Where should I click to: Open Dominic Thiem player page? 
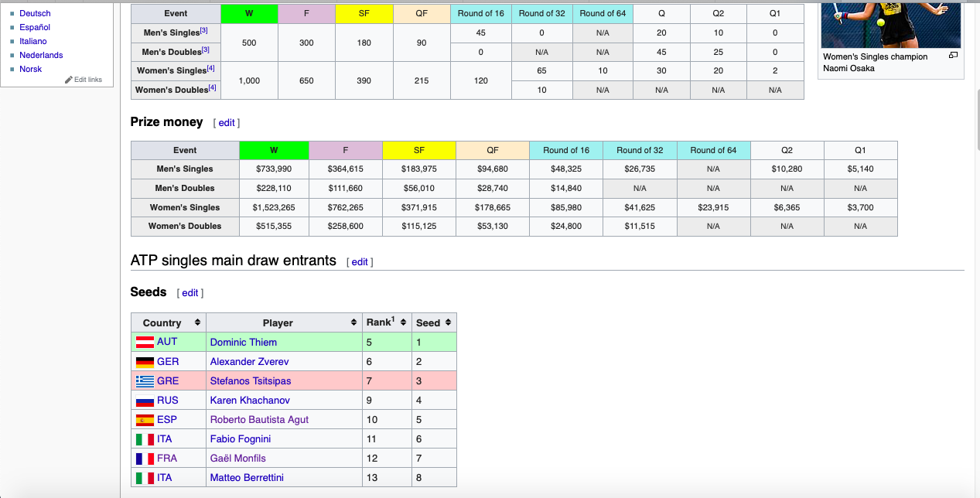243,342
